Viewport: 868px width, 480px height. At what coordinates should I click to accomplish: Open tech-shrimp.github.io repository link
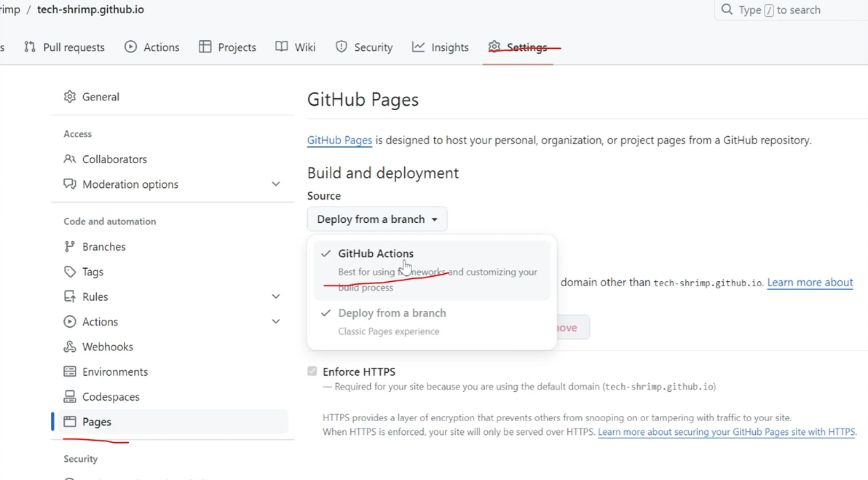[x=90, y=9]
